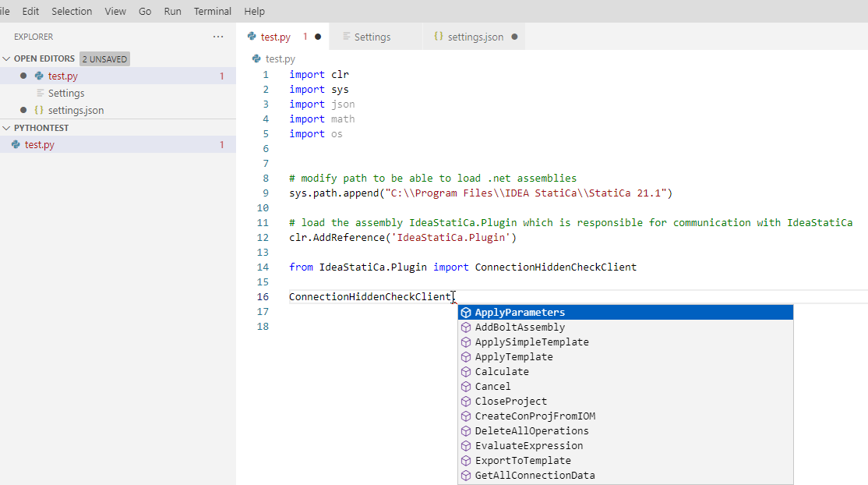868x485 pixels.
Task: Select GetAllConnectionData suggestion
Action: (626, 476)
